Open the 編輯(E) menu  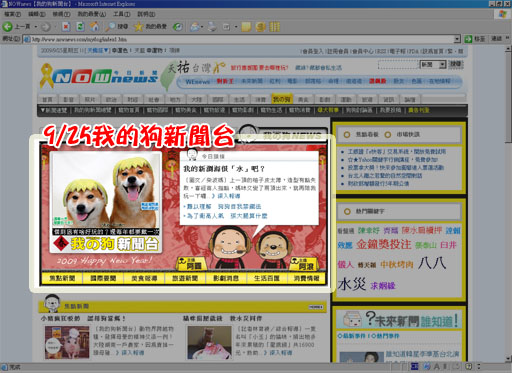click(37, 14)
